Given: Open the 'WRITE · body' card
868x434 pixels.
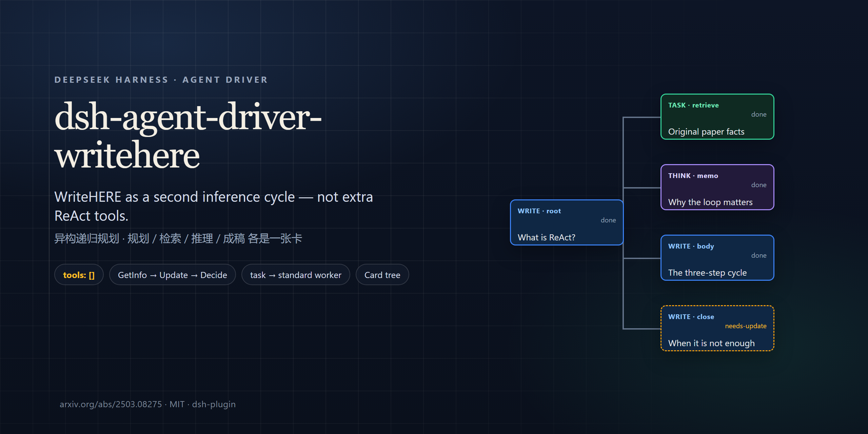Looking at the screenshot, I should (717, 258).
